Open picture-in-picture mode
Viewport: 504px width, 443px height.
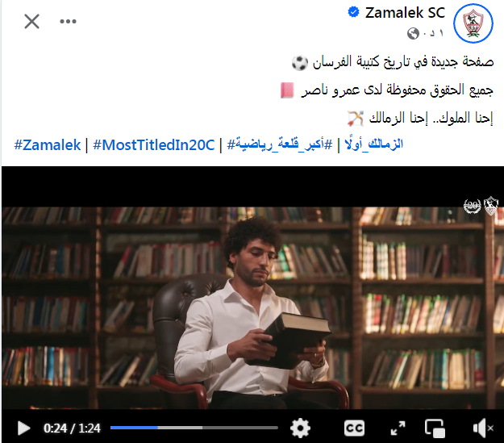(435, 428)
